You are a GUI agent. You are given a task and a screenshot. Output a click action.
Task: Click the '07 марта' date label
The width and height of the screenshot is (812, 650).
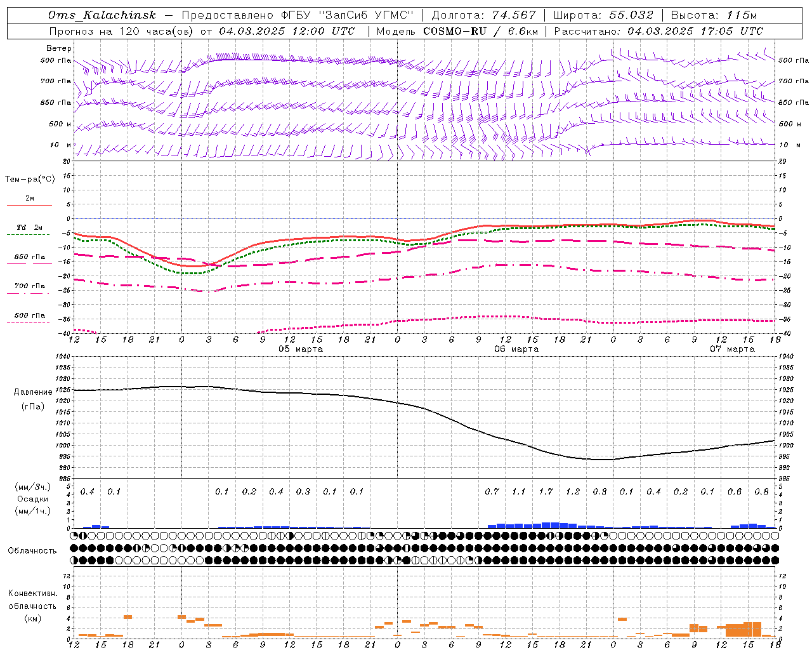732,348
